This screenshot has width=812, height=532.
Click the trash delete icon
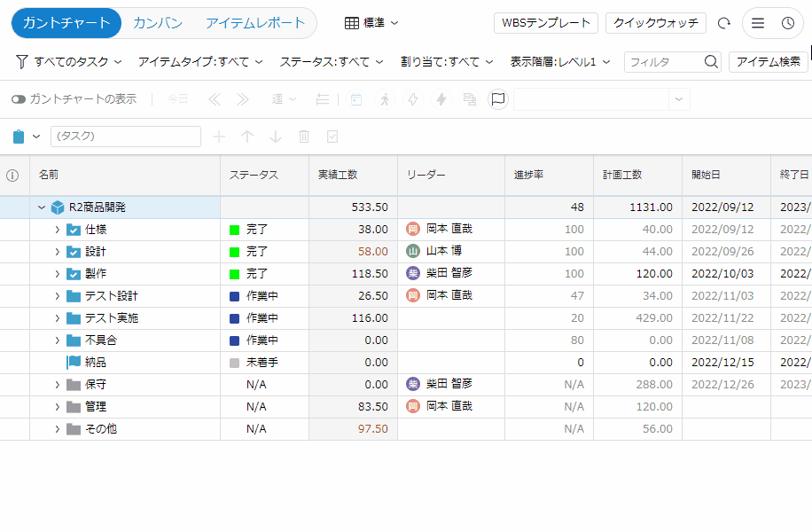pyautogui.click(x=304, y=137)
